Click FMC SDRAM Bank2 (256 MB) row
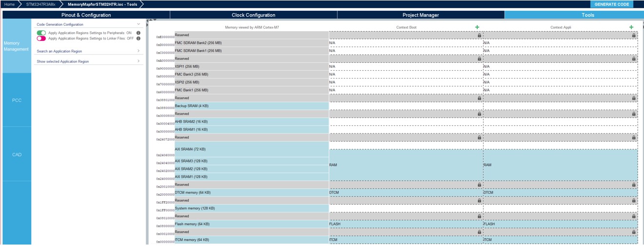 pyautogui.click(x=252, y=43)
